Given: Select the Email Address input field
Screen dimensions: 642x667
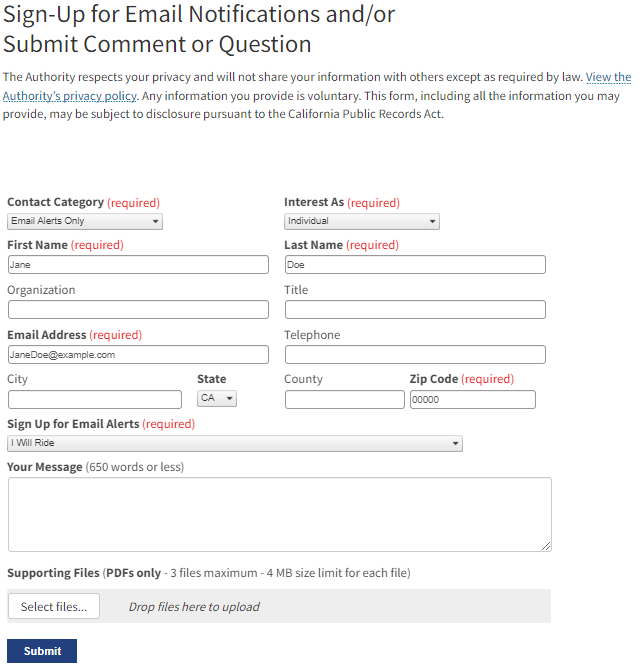Looking at the screenshot, I should (138, 354).
